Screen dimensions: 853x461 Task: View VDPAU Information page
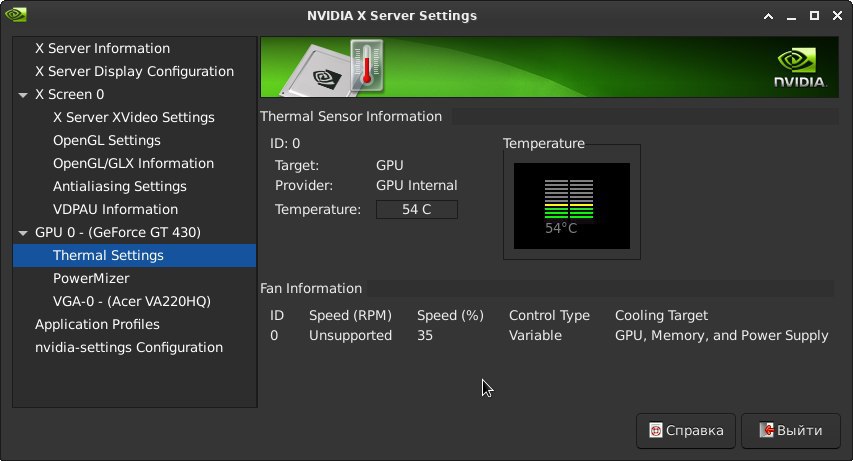click(115, 209)
